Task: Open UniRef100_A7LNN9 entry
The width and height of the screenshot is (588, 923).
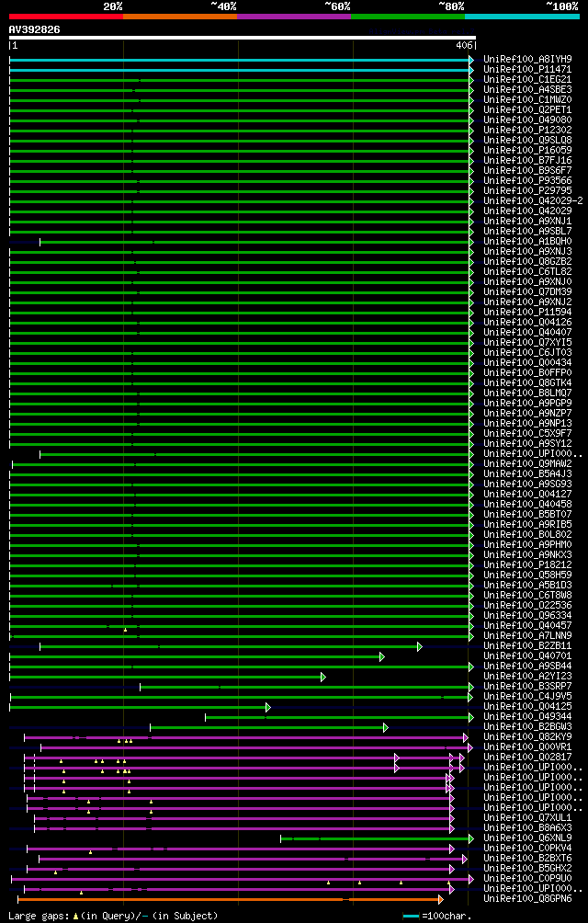Action: (x=527, y=636)
